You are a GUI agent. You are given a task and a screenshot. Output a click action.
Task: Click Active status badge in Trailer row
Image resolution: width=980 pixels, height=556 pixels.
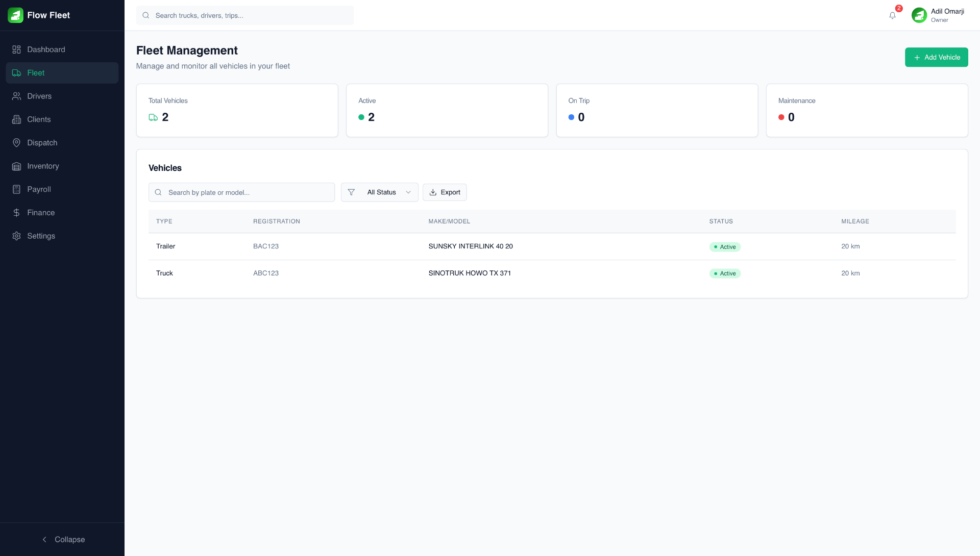725,247
